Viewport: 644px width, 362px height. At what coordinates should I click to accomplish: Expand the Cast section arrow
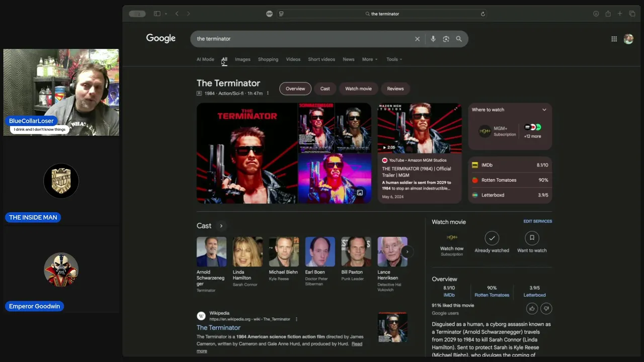coord(221,226)
